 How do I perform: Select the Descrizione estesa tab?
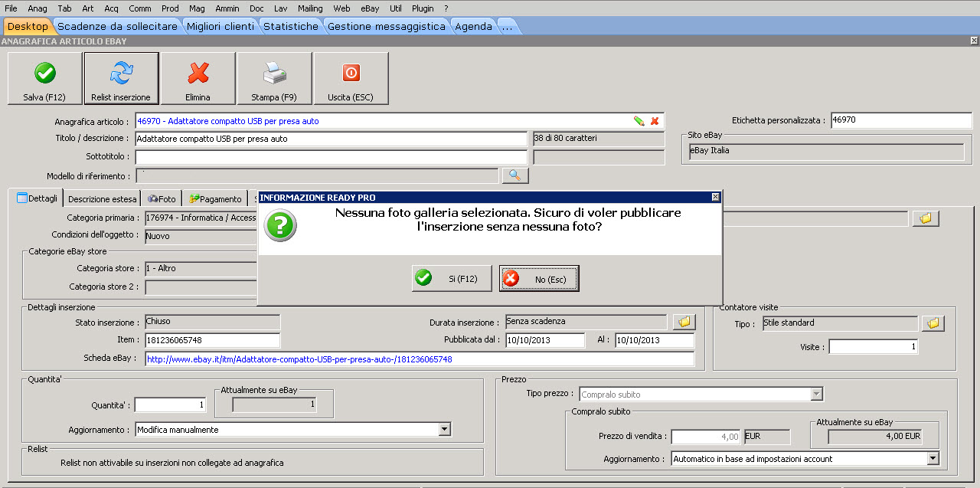pyautogui.click(x=102, y=198)
